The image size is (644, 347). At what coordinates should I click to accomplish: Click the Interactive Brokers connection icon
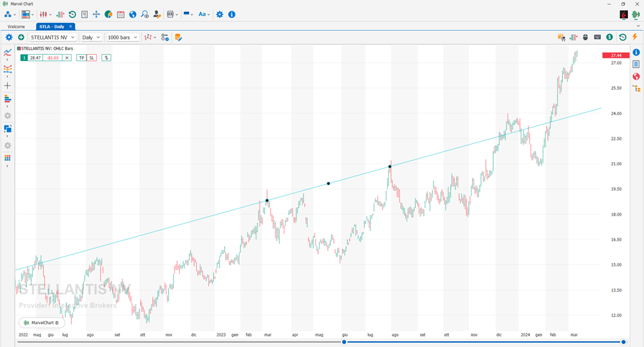tap(623, 14)
